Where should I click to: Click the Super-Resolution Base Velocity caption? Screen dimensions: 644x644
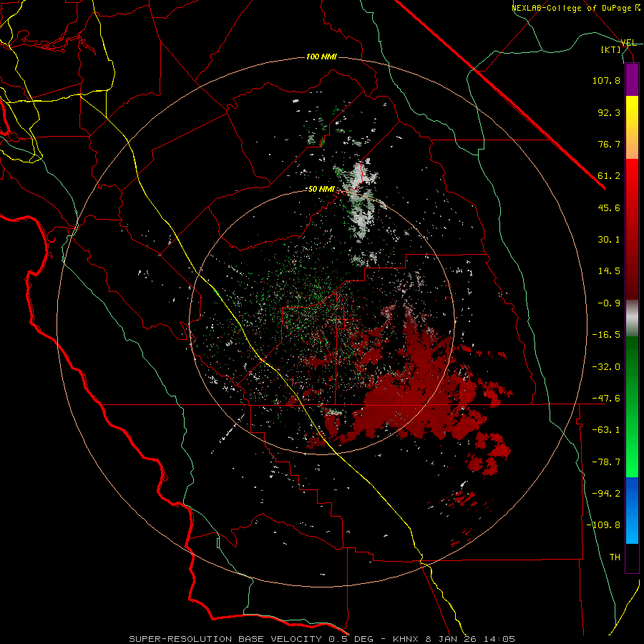pos(227,639)
